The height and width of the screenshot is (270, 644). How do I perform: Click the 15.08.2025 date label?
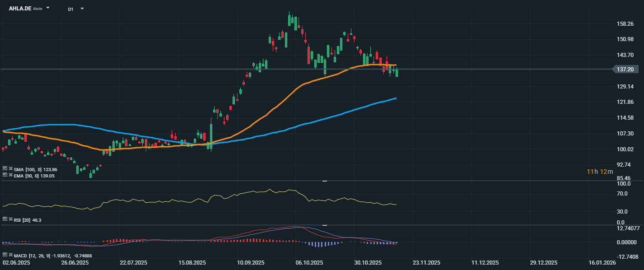pos(192,262)
